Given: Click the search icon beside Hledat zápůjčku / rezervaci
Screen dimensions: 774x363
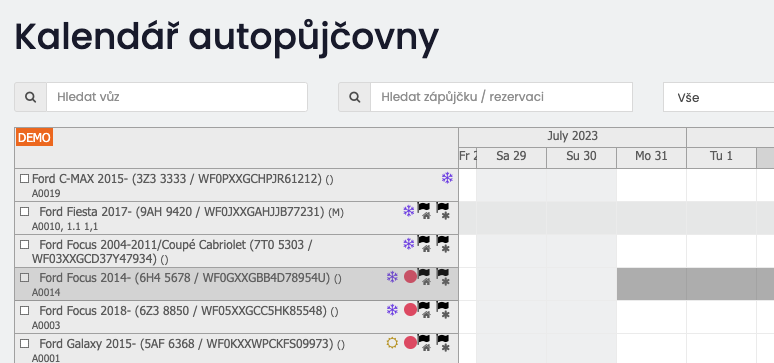Looking at the screenshot, I should point(354,97).
